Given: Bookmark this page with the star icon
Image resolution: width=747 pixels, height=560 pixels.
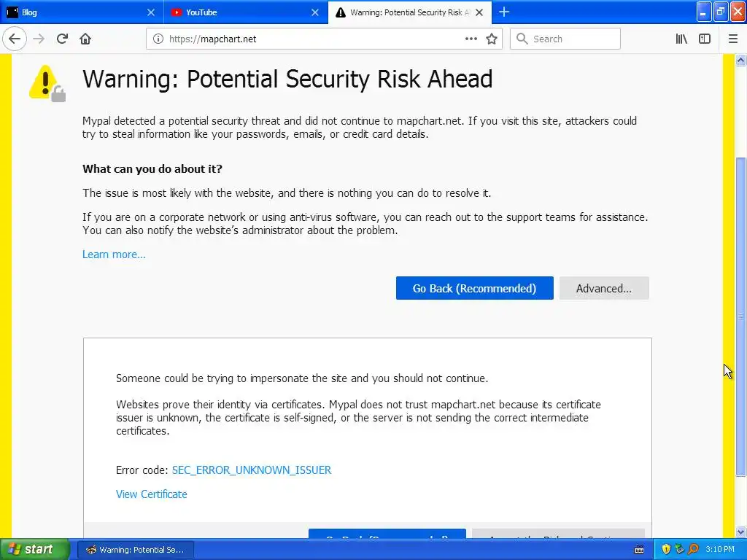Looking at the screenshot, I should click(492, 39).
